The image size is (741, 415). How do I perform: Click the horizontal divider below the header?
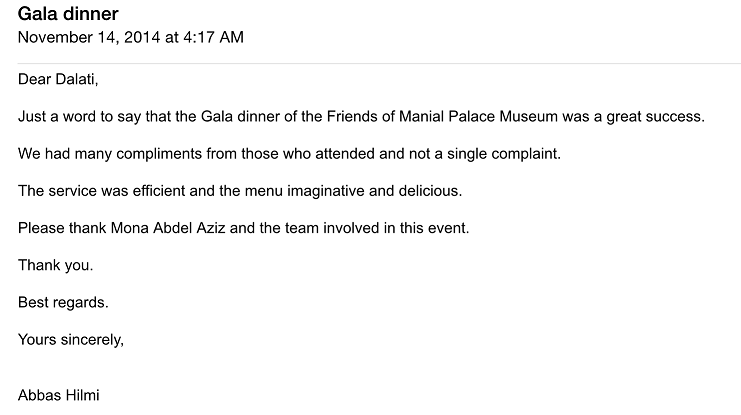[379, 63]
